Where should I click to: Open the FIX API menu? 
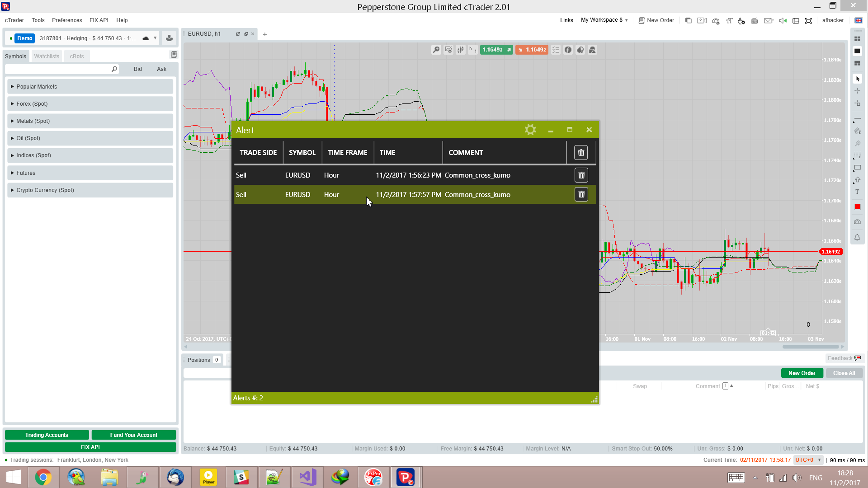pyautogui.click(x=99, y=20)
